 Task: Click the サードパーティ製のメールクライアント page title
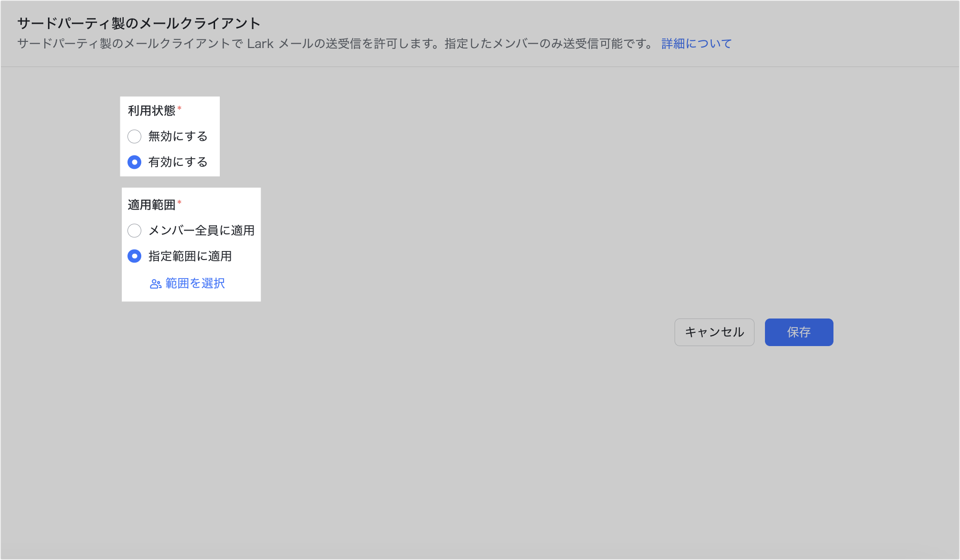139,23
